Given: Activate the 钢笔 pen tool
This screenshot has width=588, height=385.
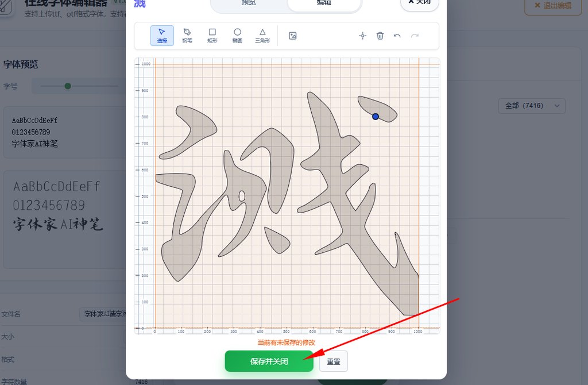Looking at the screenshot, I should click(x=187, y=35).
